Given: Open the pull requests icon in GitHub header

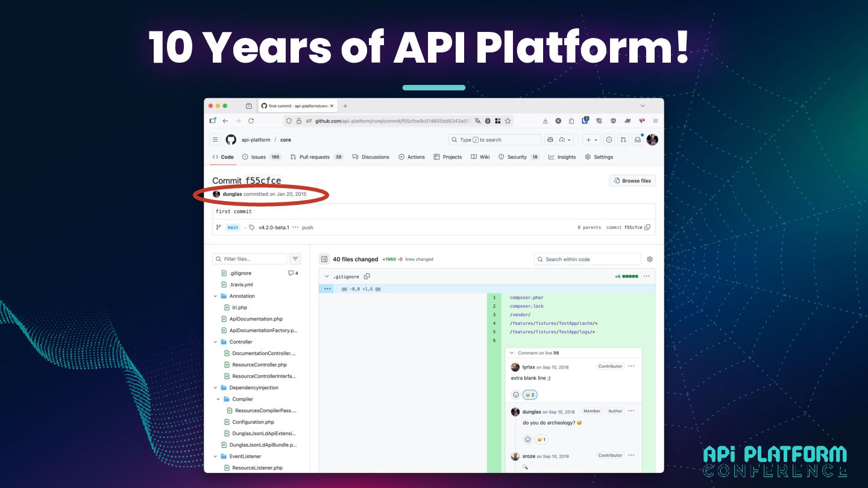Looking at the screenshot, I should tap(624, 140).
